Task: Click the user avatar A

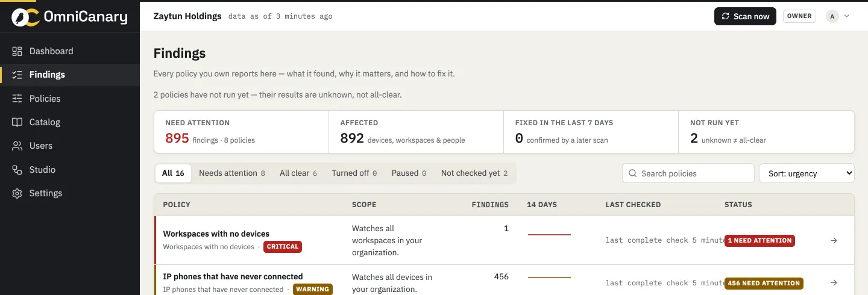Action: point(832,16)
